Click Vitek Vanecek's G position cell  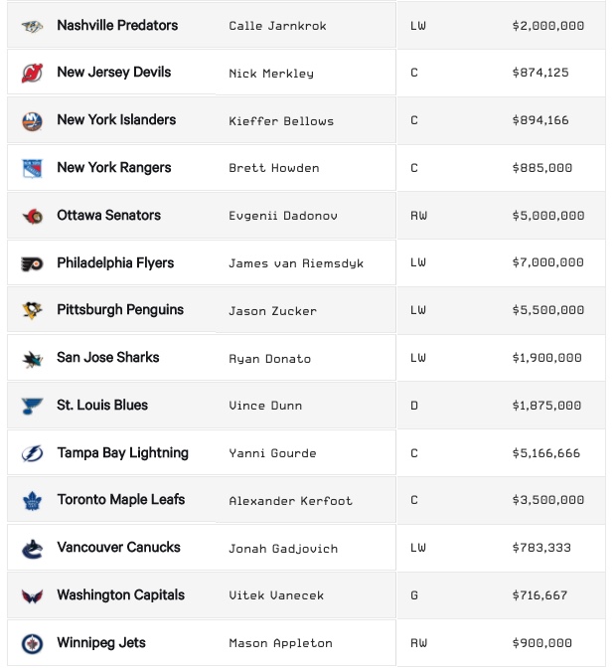point(413,595)
